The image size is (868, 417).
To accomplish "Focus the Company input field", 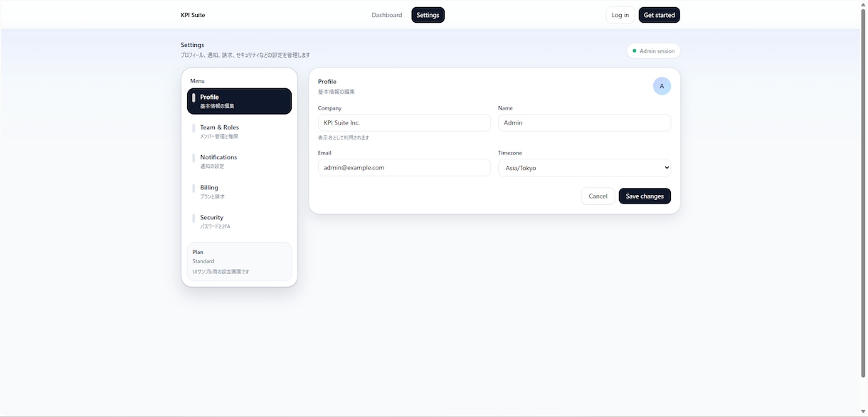I will (404, 122).
